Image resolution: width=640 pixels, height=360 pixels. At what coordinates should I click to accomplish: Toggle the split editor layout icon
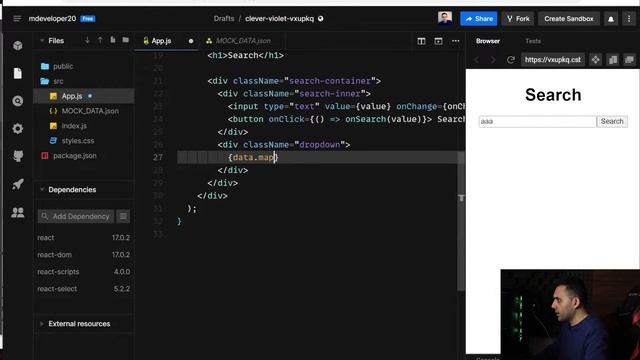421,41
